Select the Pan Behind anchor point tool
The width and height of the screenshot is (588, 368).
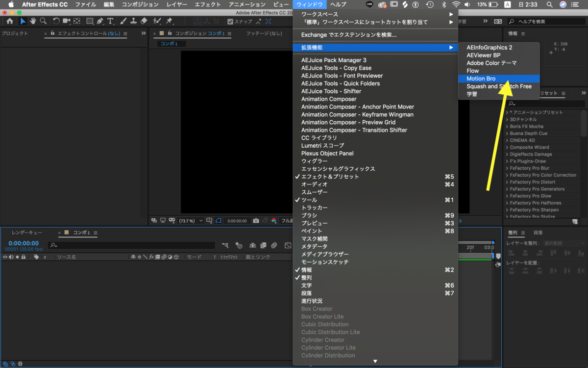(76, 22)
